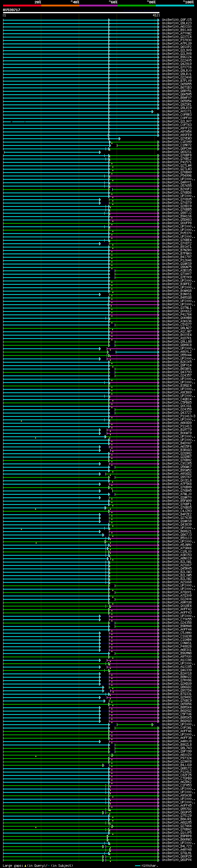Click hit label UniRef100_Q557D2
Image resolution: width=197 pixels, height=868 pixels.
pos(177,809)
